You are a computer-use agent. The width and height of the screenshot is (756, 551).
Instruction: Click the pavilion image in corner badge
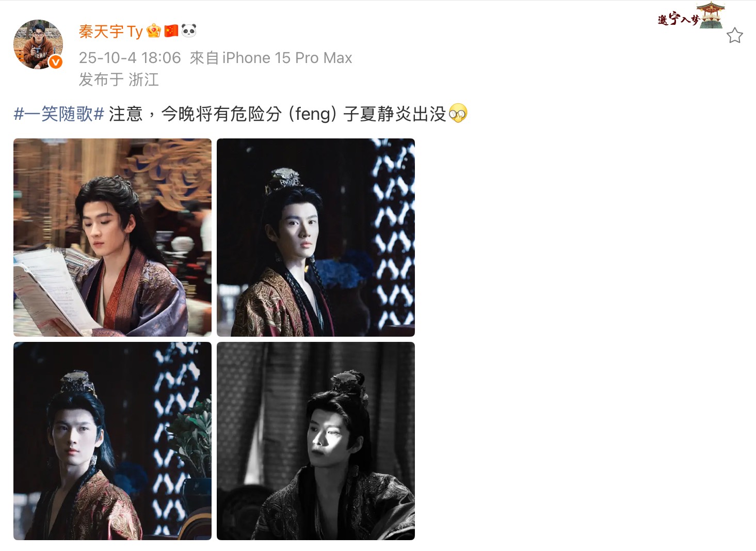711,15
